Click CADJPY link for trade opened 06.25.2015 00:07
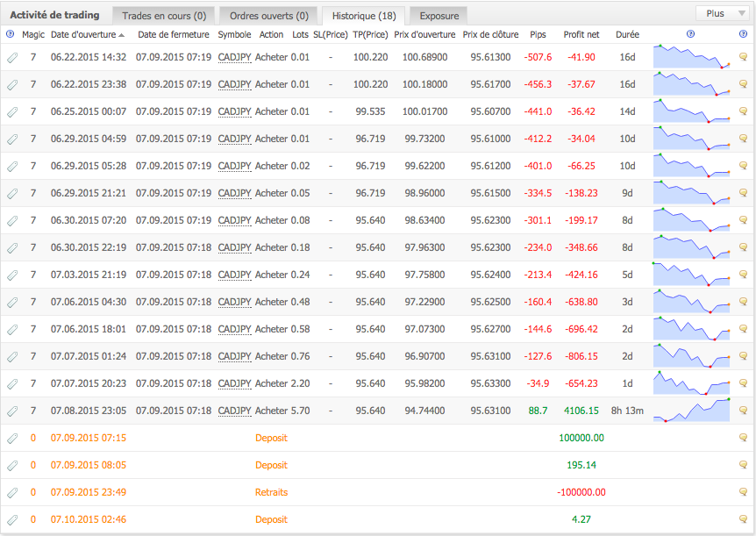The width and height of the screenshot is (756, 536). pyautogui.click(x=234, y=112)
